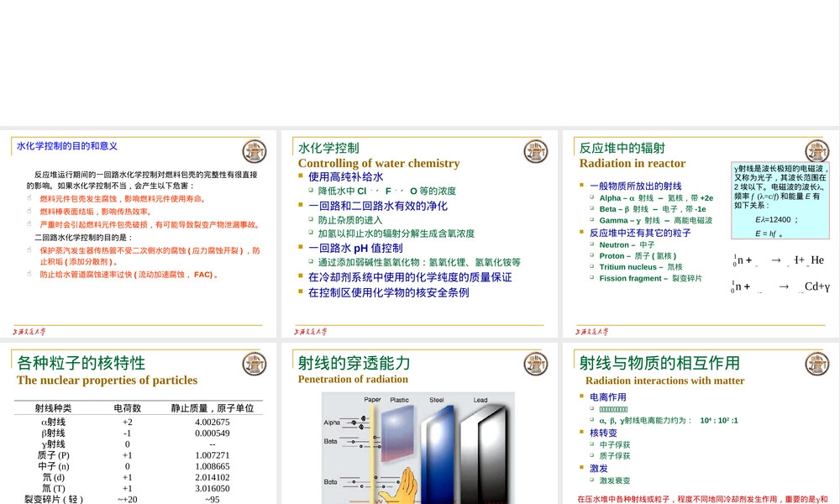Click the table row label 裂变碎片 ( 轻 )
This screenshot has width=840, height=504.
point(54,499)
